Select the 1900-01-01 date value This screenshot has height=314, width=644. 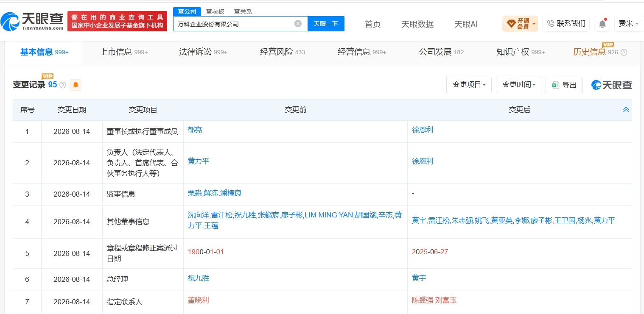coord(206,252)
